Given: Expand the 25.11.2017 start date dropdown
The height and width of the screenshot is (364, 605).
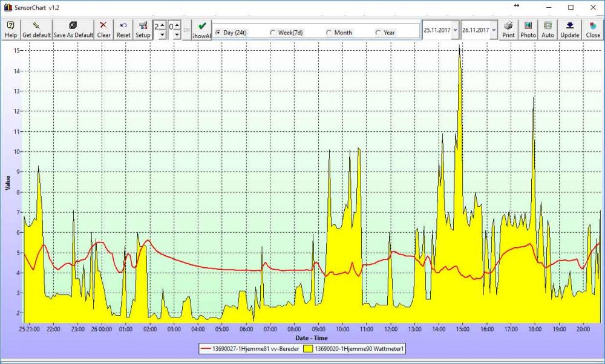Looking at the screenshot, I should tap(455, 30).
